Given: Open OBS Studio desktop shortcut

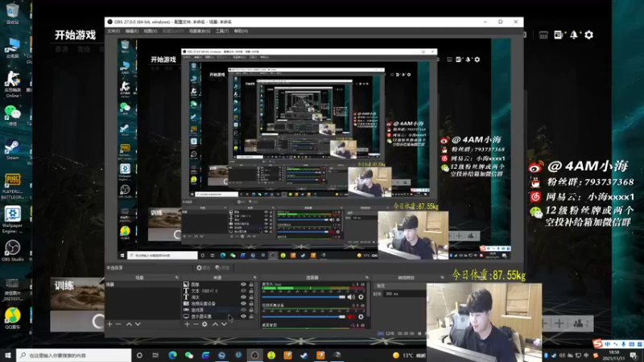Looking at the screenshot, I should click(x=12, y=250).
